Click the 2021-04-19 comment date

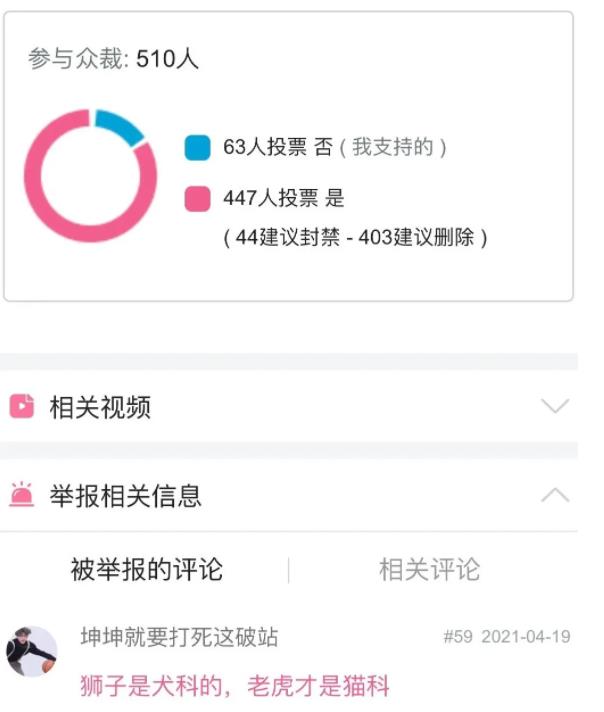pos(525,637)
